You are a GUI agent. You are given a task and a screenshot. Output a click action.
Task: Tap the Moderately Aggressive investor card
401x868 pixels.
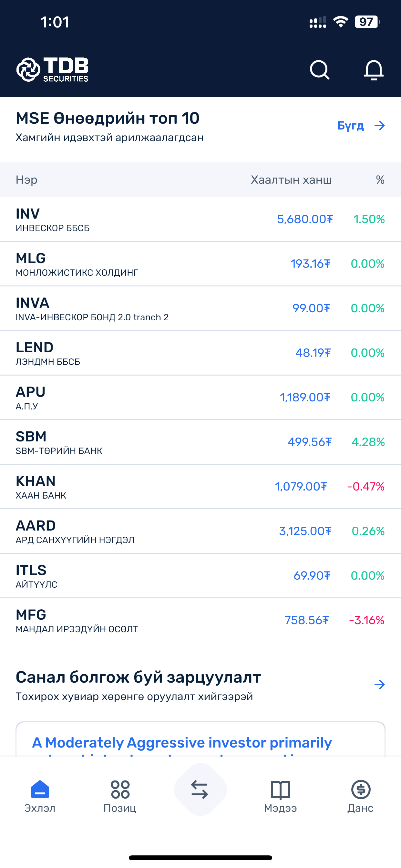pos(200,739)
